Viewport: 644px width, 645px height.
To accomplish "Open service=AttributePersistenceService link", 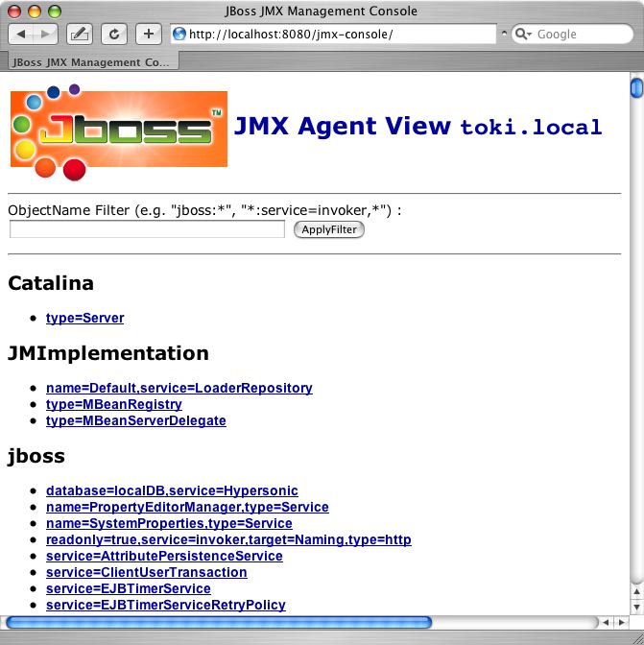I will pyautogui.click(x=164, y=556).
